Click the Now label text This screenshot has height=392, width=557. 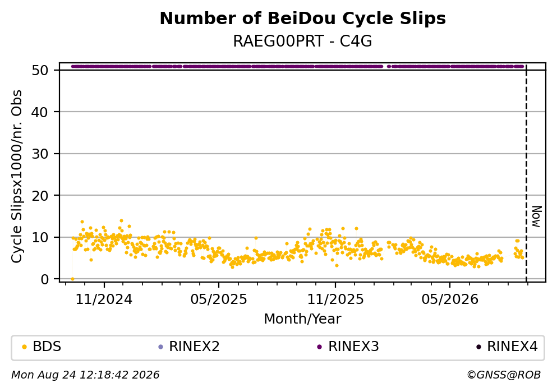536,216
